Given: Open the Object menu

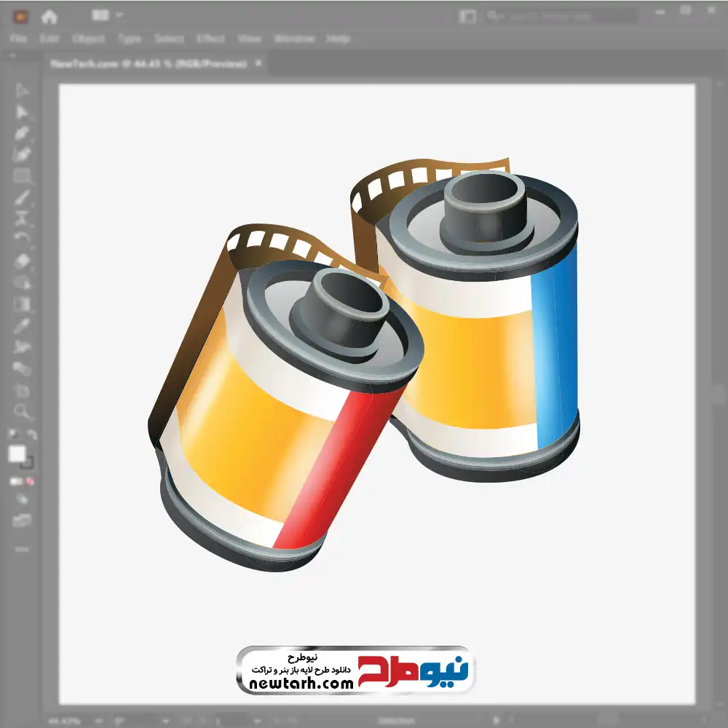Looking at the screenshot, I should (88, 39).
